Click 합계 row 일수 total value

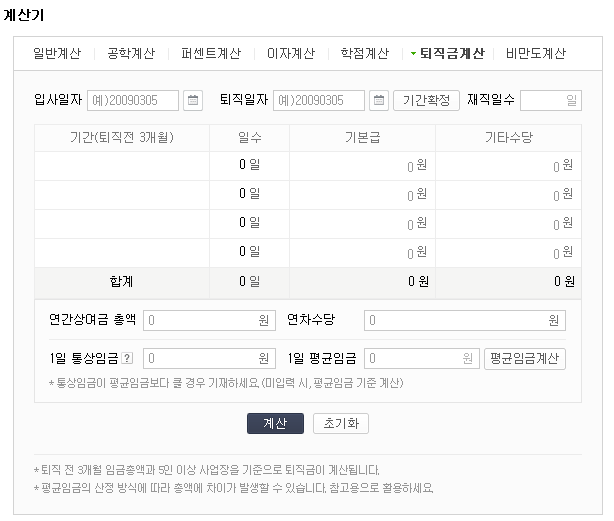coord(249,281)
